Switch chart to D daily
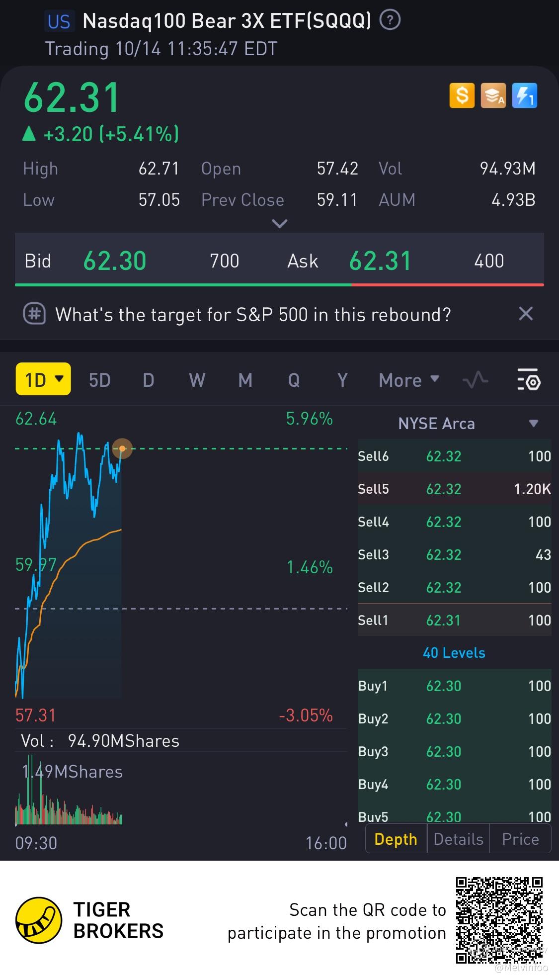559x980 pixels. point(148,380)
